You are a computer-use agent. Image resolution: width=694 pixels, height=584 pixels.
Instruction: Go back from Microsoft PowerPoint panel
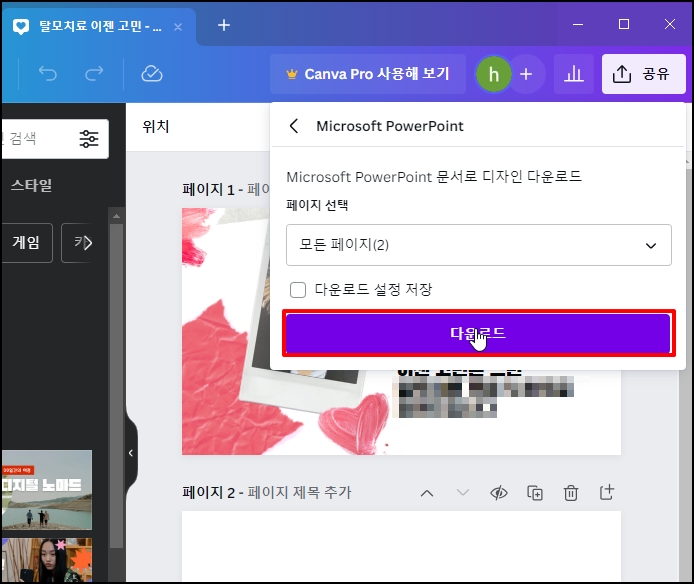tap(294, 126)
